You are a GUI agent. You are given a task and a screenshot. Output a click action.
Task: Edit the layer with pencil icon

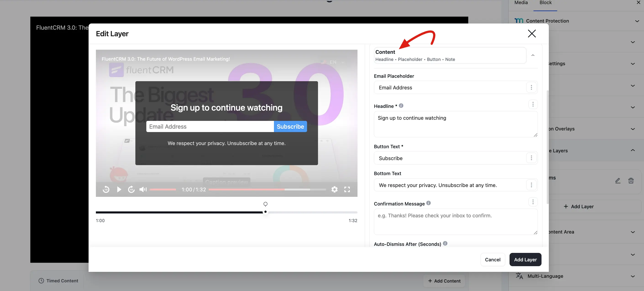tap(618, 181)
